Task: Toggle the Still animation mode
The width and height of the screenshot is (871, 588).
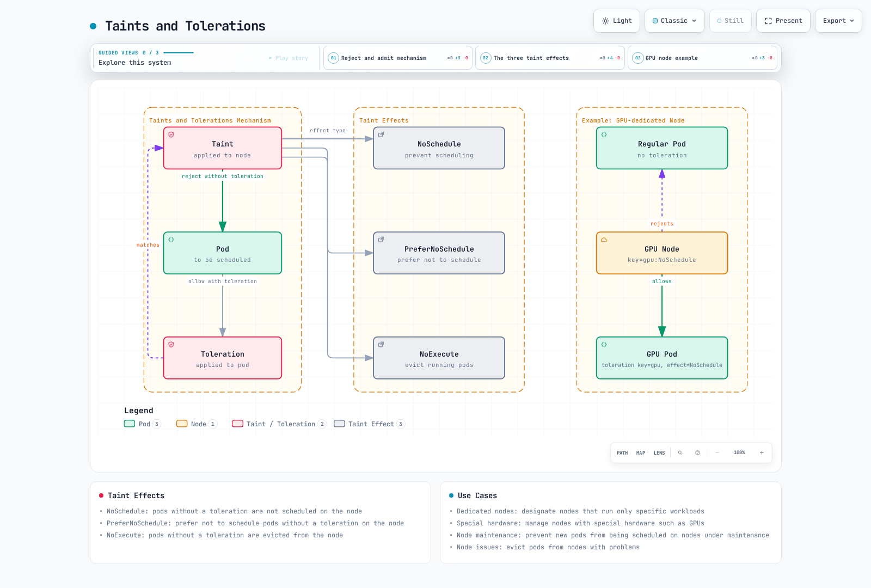Action: pyautogui.click(x=731, y=21)
